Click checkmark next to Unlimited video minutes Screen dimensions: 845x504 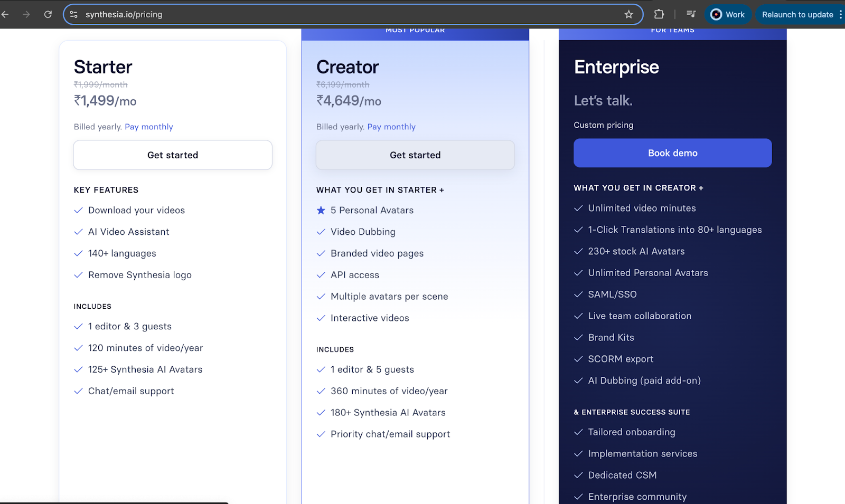click(x=578, y=208)
